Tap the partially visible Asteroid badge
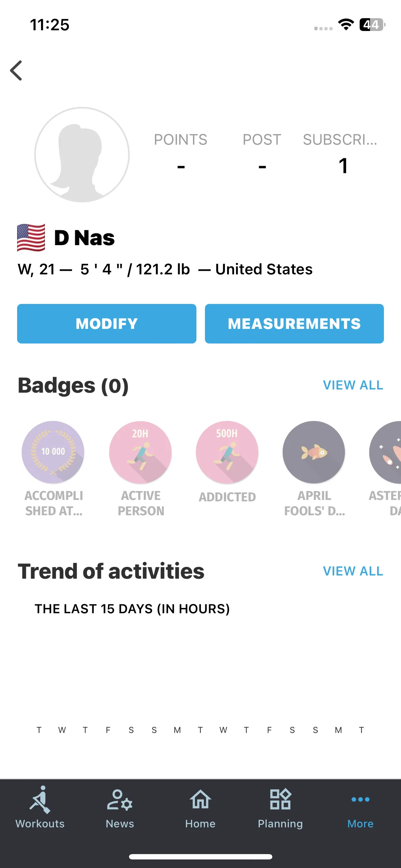This screenshot has height=868, width=401. tap(385, 452)
